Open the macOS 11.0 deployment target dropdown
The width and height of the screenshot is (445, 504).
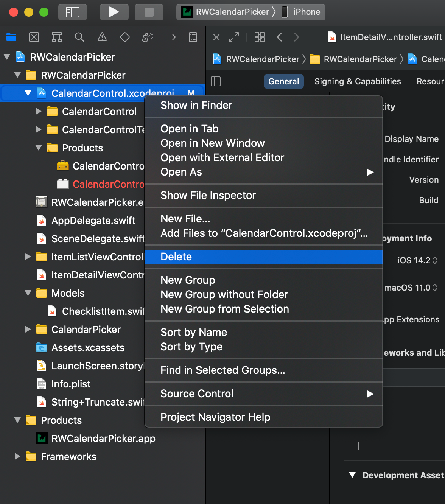pos(411,288)
